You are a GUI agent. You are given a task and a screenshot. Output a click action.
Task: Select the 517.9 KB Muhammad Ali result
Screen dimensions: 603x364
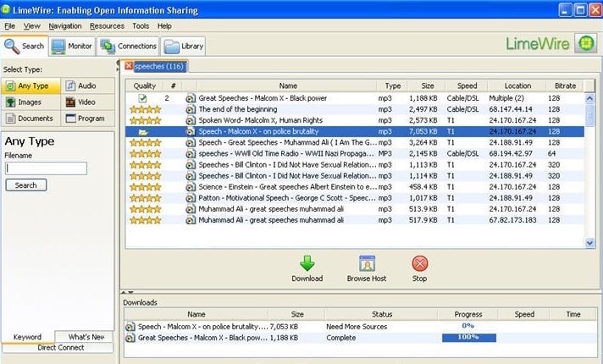355,220
